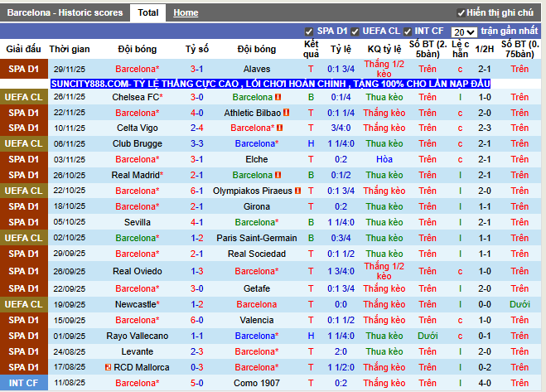546x392 pixels.
Task: Select Newcastle team name
Action: pos(138,304)
